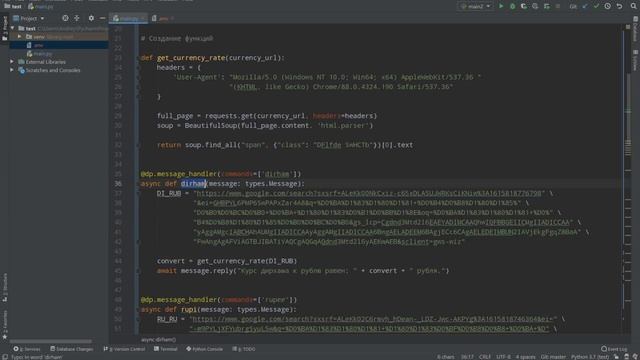Open Search Everywhere magnifier icon
Screen dimensions: 640x360
633,6
